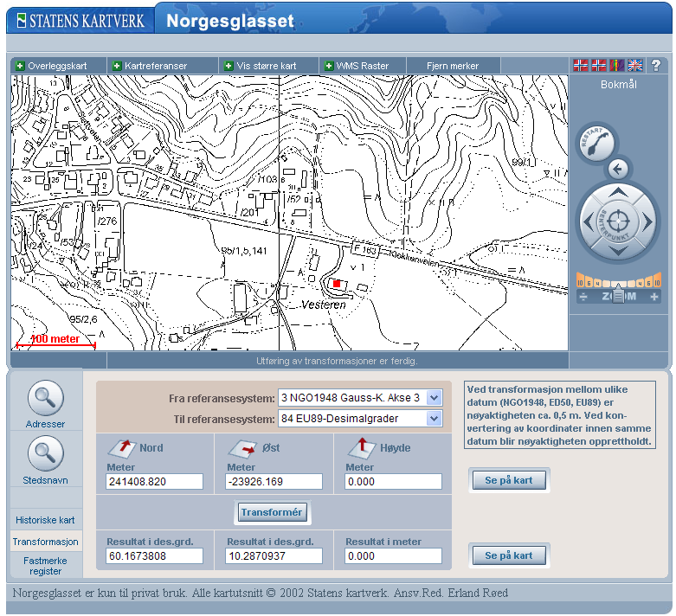Click the Nord meter input field
The height and width of the screenshot is (616, 676).
[154, 482]
